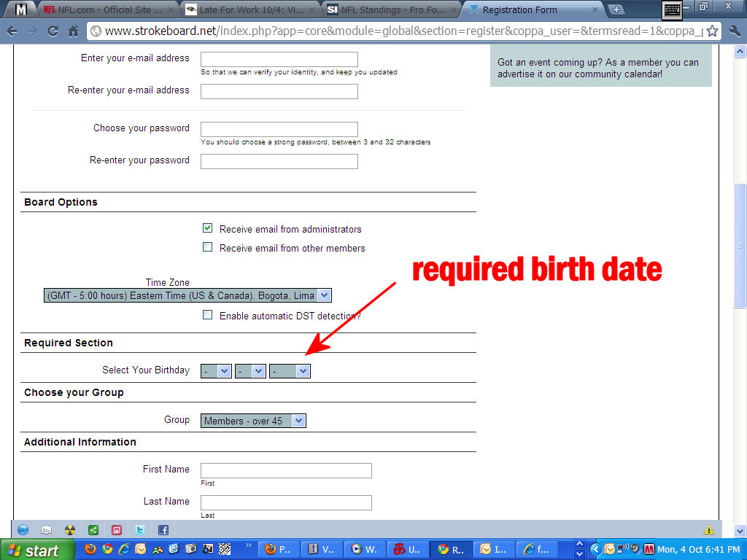
Task: Open a new tab with plus button
Action: click(x=616, y=9)
